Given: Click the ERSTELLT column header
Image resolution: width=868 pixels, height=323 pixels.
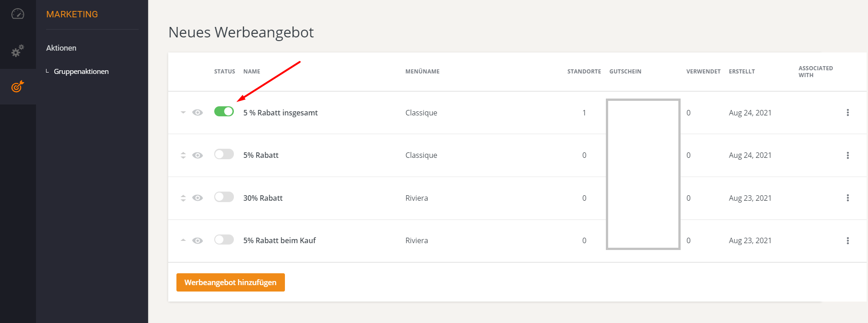Looking at the screenshot, I should pyautogui.click(x=742, y=72).
